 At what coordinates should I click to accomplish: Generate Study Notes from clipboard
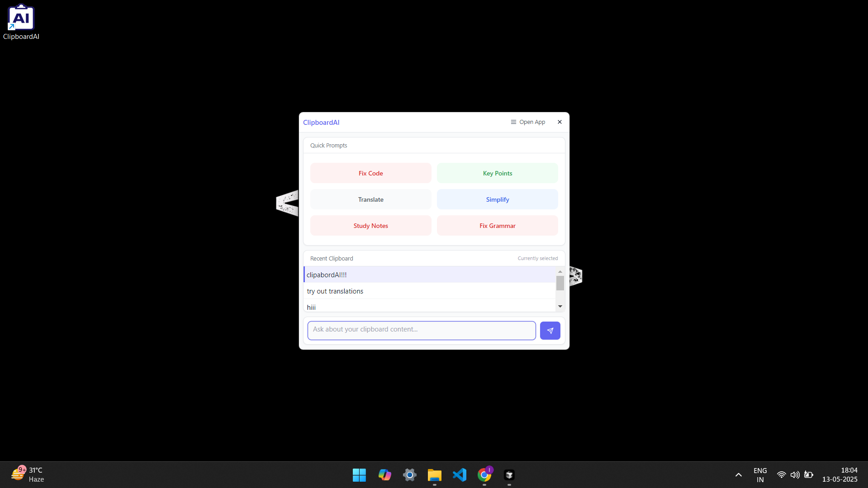[x=370, y=226]
